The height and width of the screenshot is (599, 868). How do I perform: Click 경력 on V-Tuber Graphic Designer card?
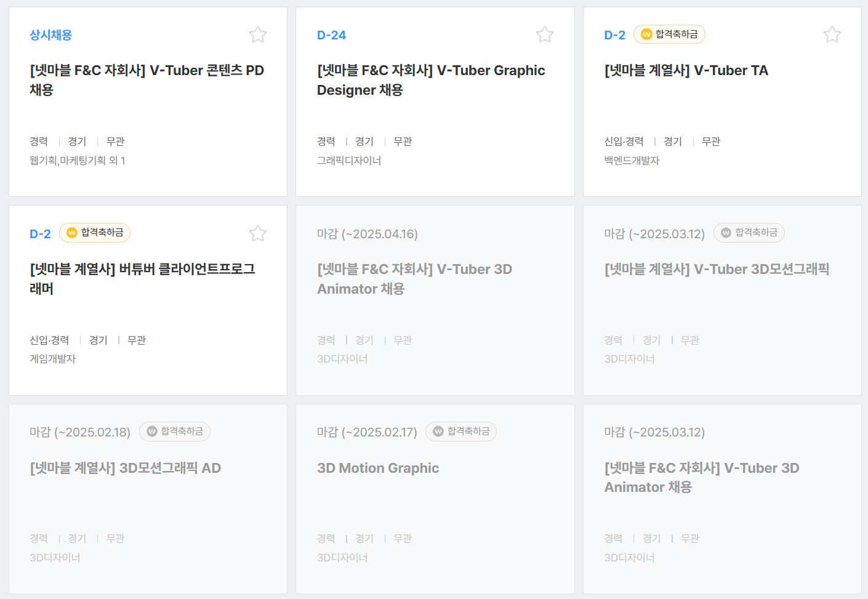[x=326, y=142]
